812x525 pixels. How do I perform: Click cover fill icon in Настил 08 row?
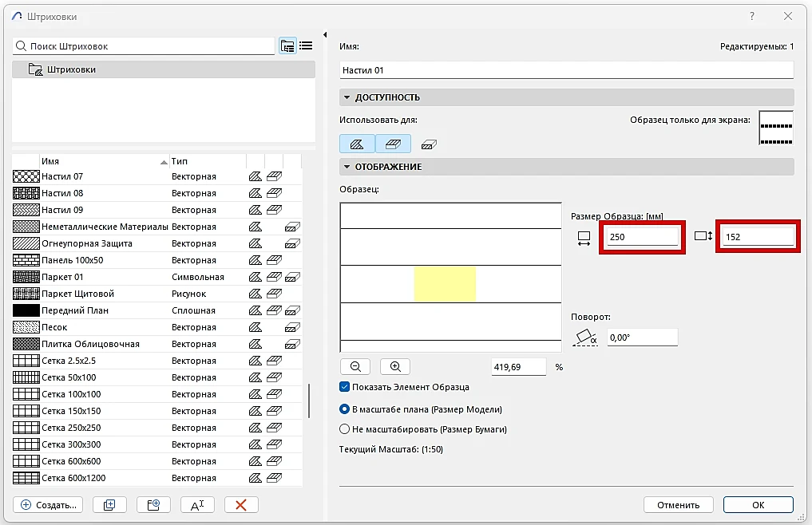274,193
